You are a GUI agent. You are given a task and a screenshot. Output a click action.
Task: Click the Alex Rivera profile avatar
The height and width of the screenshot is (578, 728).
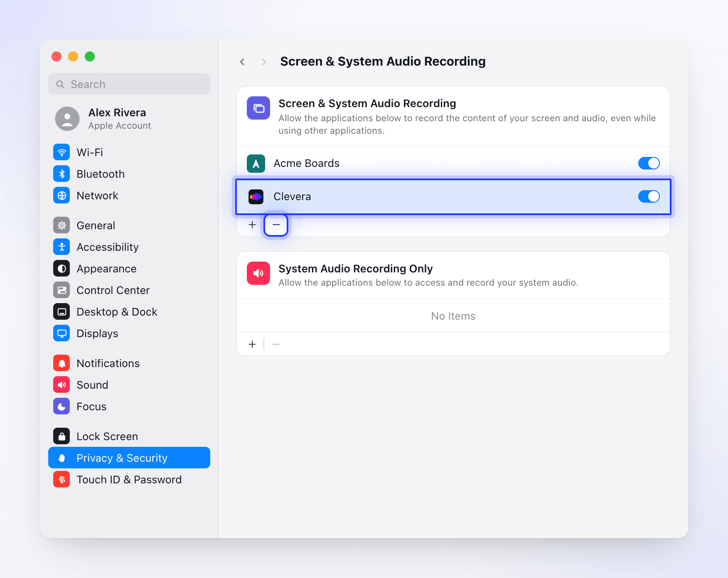pyautogui.click(x=67, y=119)
